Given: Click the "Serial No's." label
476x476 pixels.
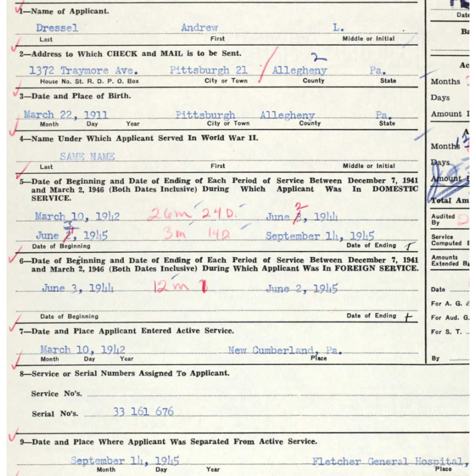Looking at the screenshot, I should [55, 414].
